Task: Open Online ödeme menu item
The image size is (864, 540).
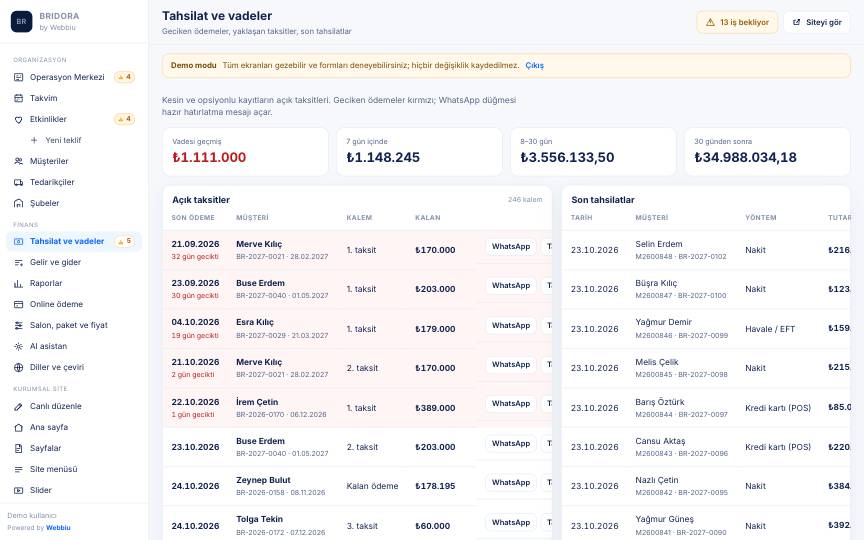Action: coord(74,304)
